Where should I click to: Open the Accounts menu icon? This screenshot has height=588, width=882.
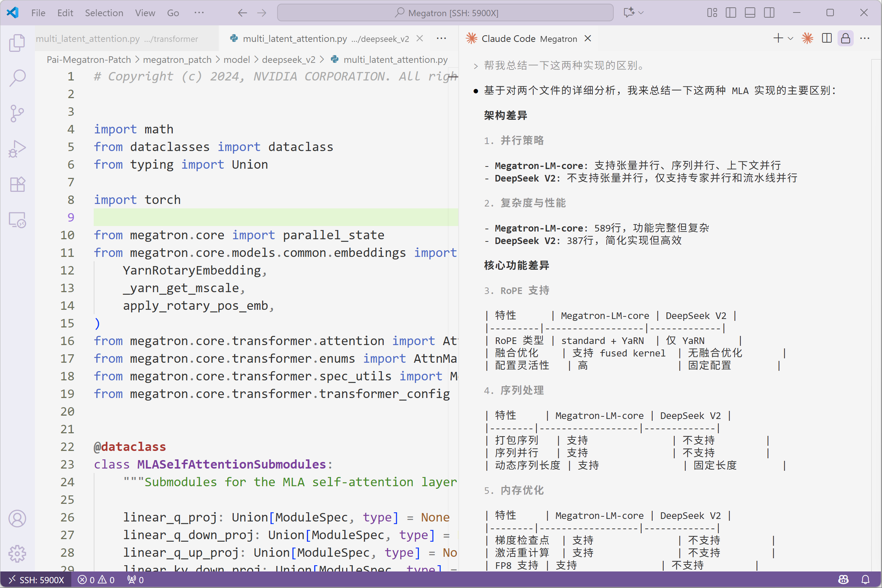(x=17, y=519)
